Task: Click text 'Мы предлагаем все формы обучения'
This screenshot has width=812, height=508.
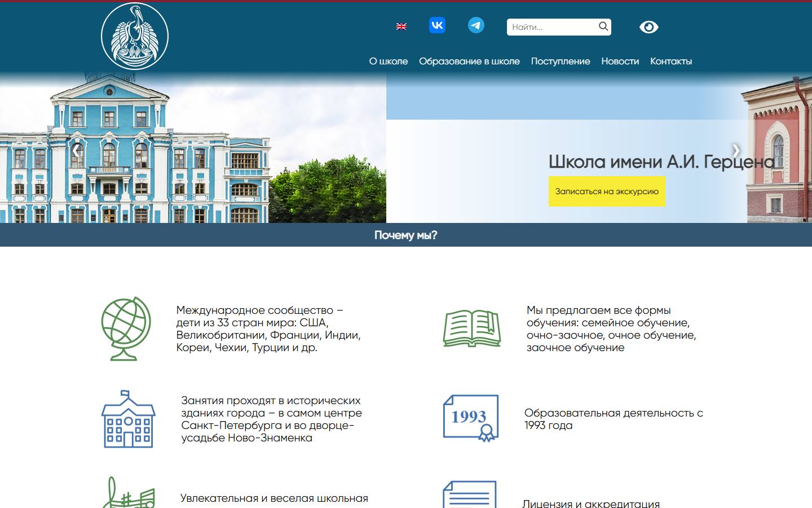Action: coord(611,329)
